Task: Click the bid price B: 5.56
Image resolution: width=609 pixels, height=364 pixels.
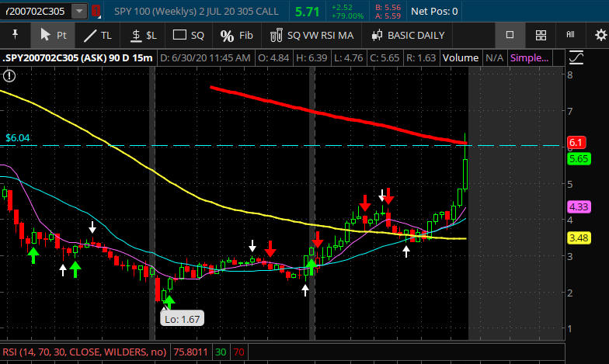Action: [x=388, y=7]
